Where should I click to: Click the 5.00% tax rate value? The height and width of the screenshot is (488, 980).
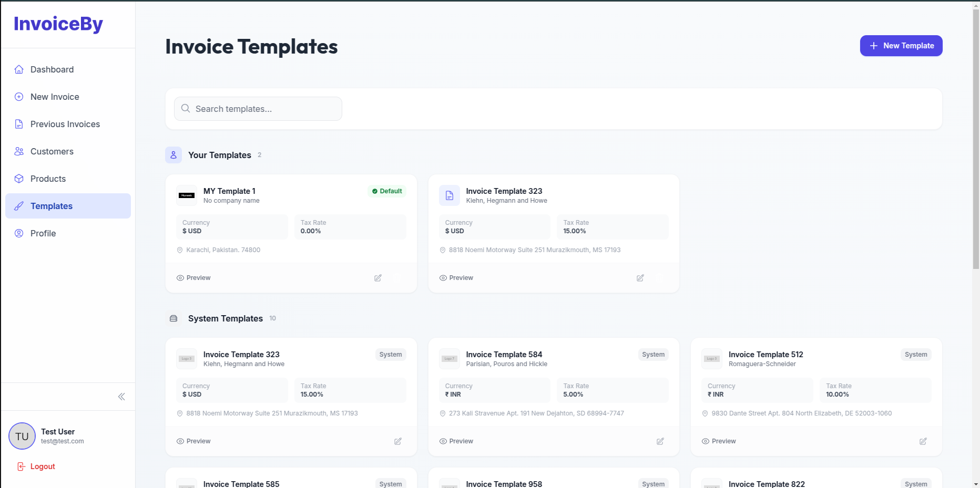click(x=574, y=394)
